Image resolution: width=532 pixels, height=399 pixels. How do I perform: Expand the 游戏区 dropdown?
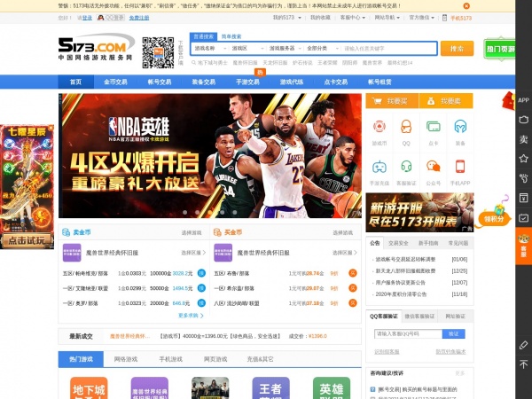tap(247, 49)
